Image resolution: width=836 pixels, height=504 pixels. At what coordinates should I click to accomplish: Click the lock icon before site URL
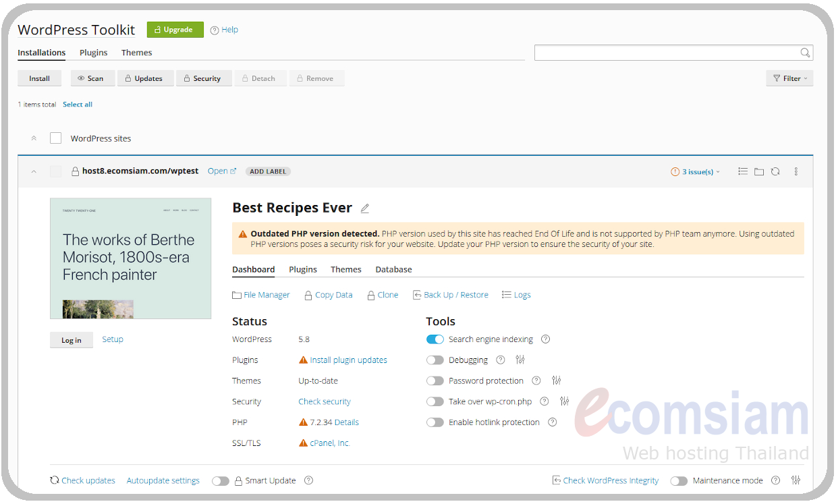pyautogui.click(x=76, y=171)
